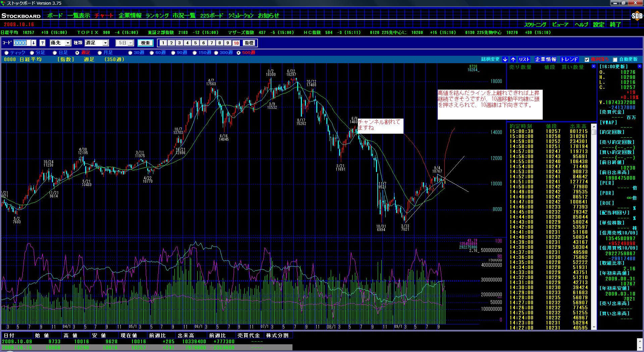This screenshot has width=644, height=352.
Task: Select indicator preset number 5
Action: pos(196,43)
